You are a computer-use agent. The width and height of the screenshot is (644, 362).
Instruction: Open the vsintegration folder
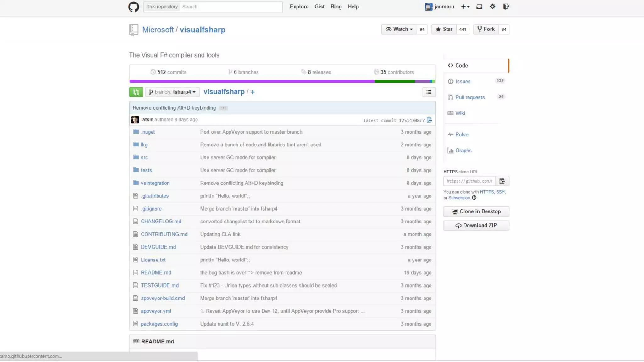pos(155,183)
